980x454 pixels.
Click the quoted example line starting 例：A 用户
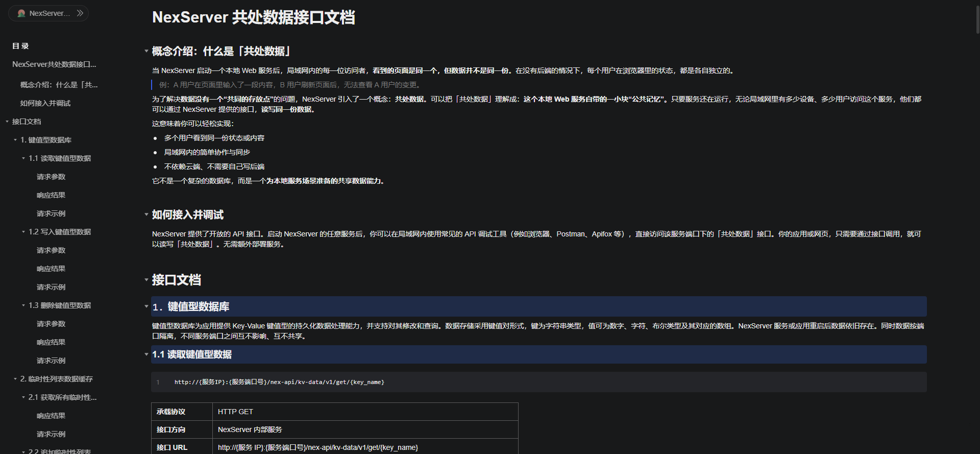290,85
